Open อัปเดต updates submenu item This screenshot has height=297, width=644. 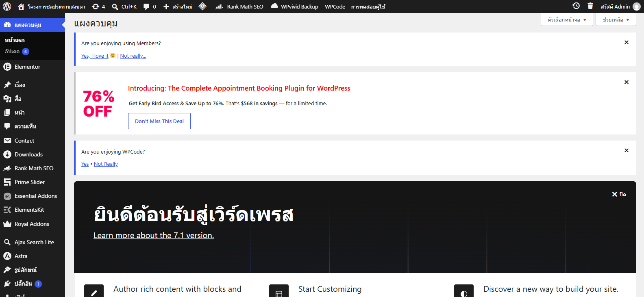[17, 52]
